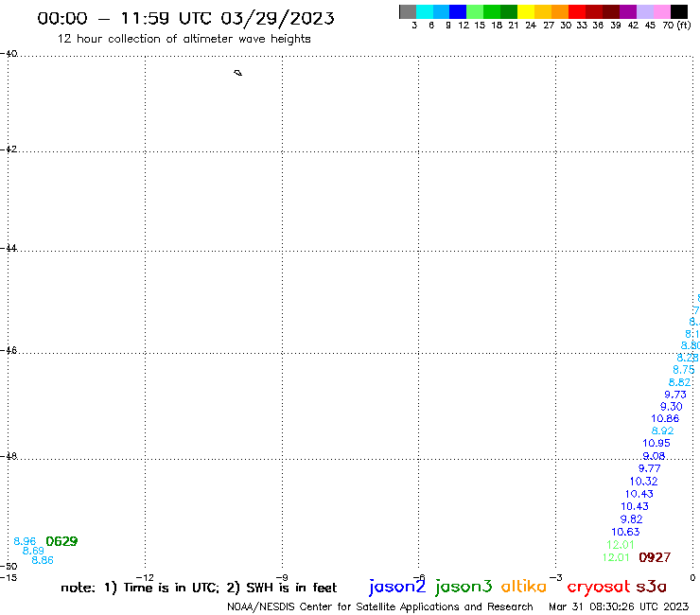Click the small island outline on the map
The image size is (700, 615).
(238, 73)
